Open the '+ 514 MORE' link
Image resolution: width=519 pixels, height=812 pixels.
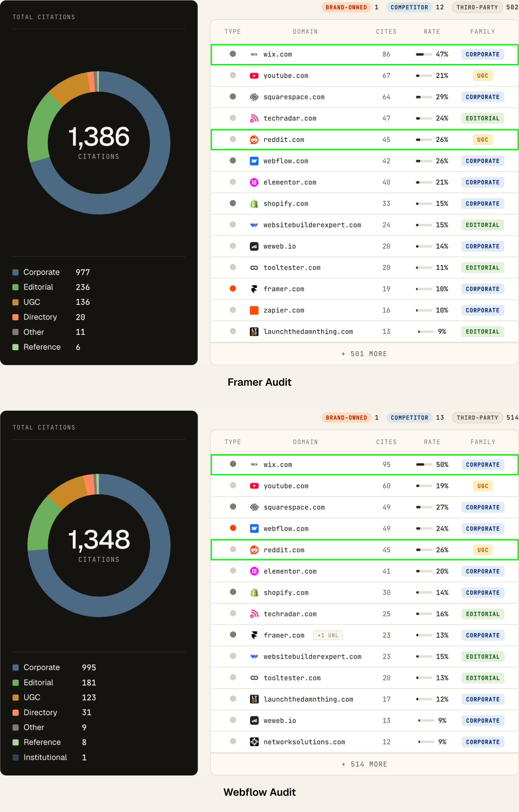364,764
